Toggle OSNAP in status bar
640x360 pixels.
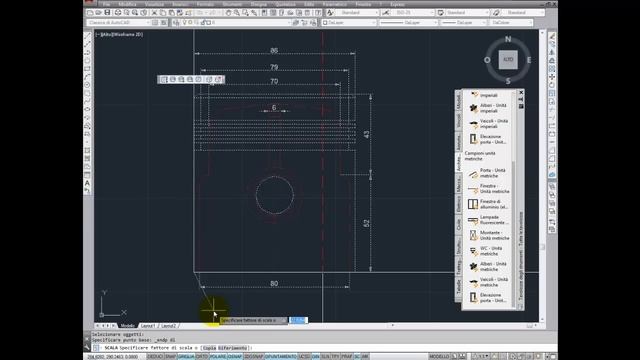coord(235,357)
